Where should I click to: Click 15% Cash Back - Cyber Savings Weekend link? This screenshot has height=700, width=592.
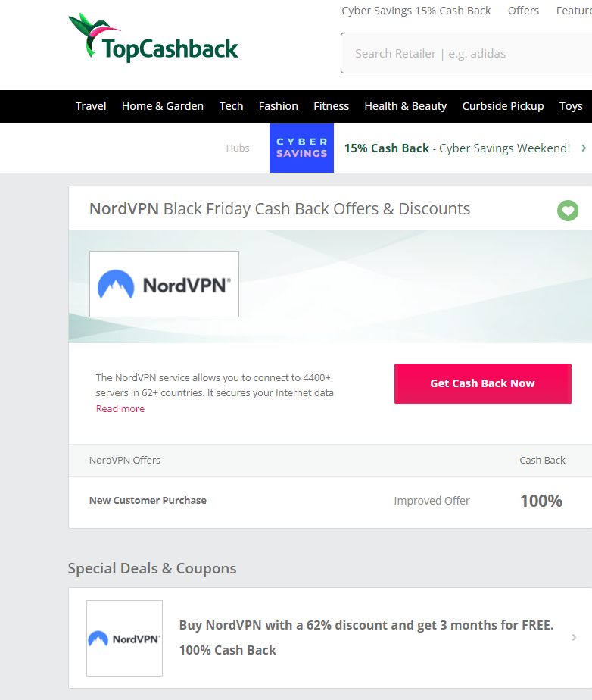[x=457, y=148]
